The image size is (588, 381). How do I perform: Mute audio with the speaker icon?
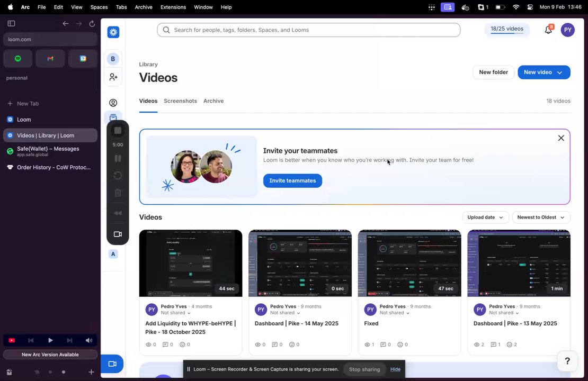[x=89, y=340]
